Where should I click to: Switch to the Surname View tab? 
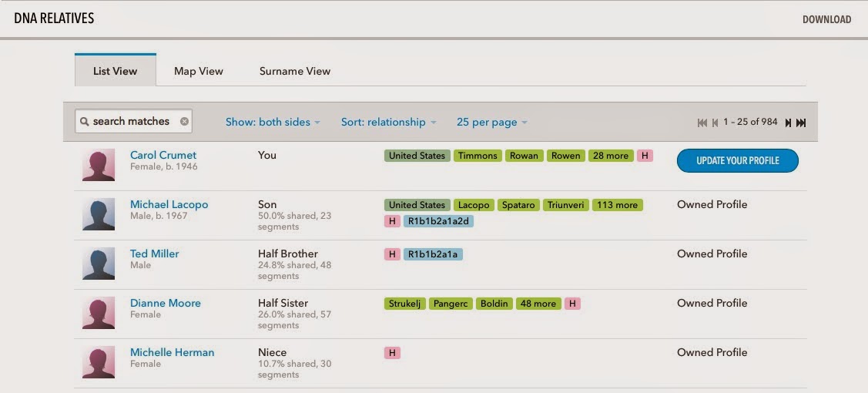[295, 71]
